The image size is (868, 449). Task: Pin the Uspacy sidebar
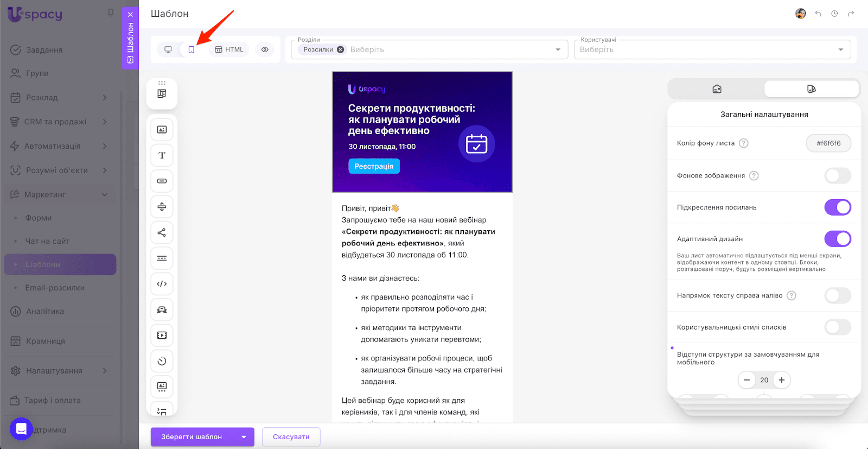pos(111,13)
